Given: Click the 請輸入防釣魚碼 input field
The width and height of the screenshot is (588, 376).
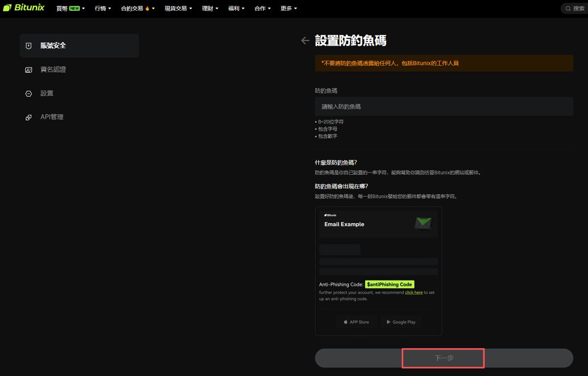Looking at the screenshot, I should pyautogui.click(x=443, y=106).
